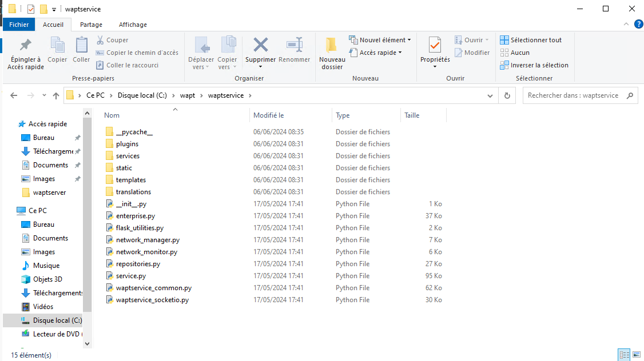The image size is (644, 361).
Task: Open the help question mark icon
Action: [x=639, y=24]
